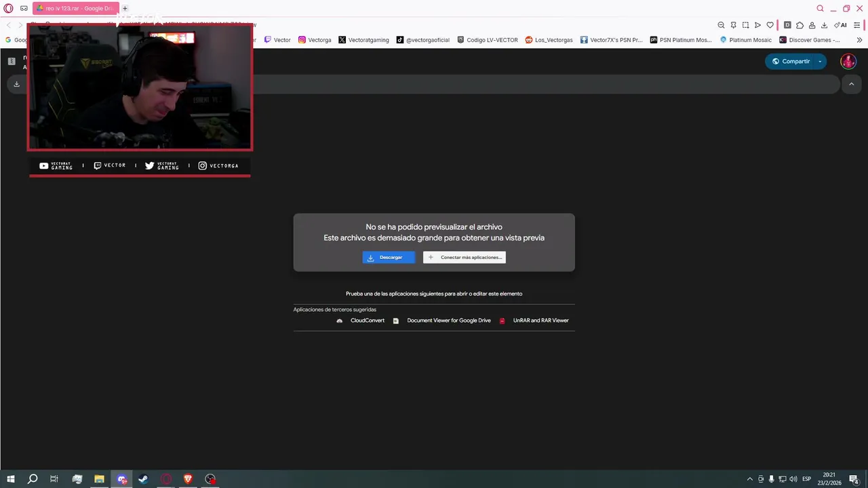
Task: Open the 'Discover Games -...' bookmark
Action: coord(810,40)
